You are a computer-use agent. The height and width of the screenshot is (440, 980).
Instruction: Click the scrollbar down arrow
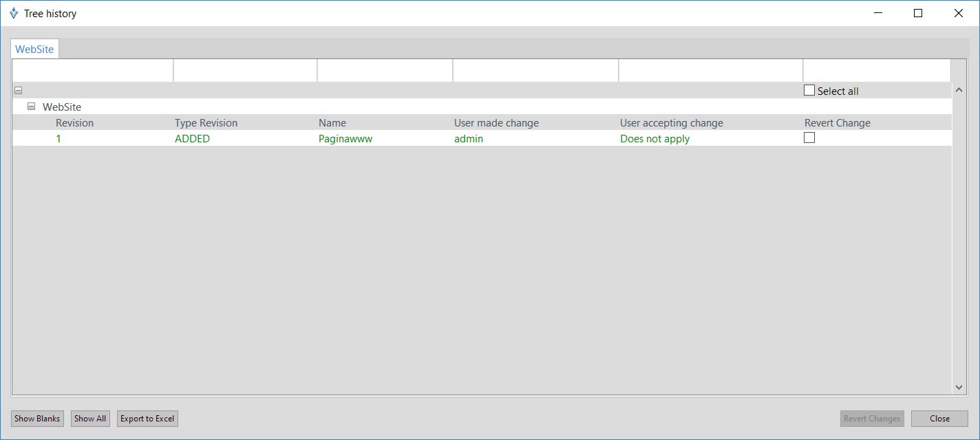click(959, 388)
